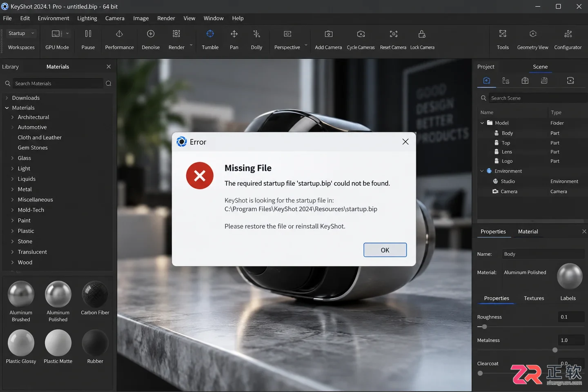The width and height of the screenshot is (588, 392).
Task: Switch to the Labels sub-tab
Action: [x=568, y=298]
